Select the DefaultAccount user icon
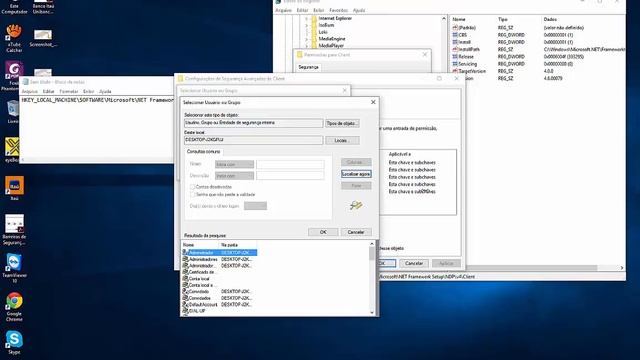The height and width of the screenshot is (360, 640). coord(185,304)
